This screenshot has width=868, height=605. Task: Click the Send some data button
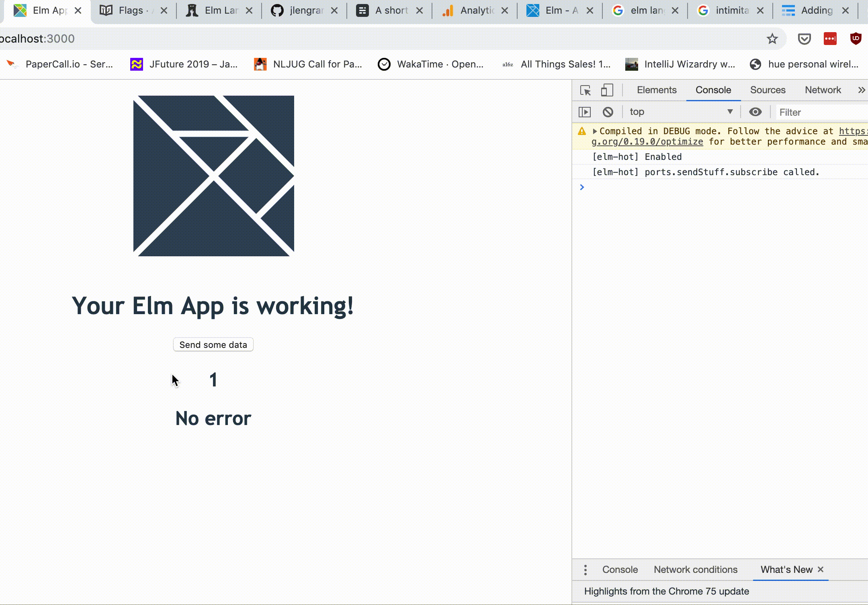click(213, 345)
